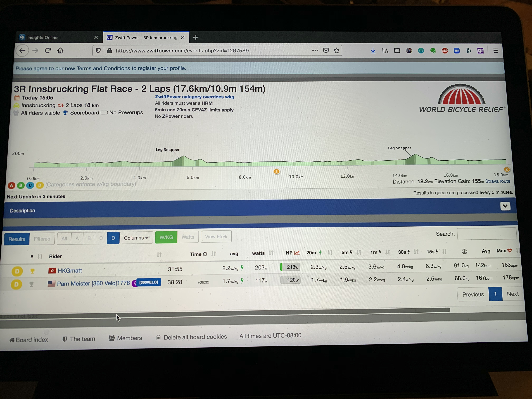
Task: Filter results by category B
Action: pyautogui.click(x=89, y=238)
